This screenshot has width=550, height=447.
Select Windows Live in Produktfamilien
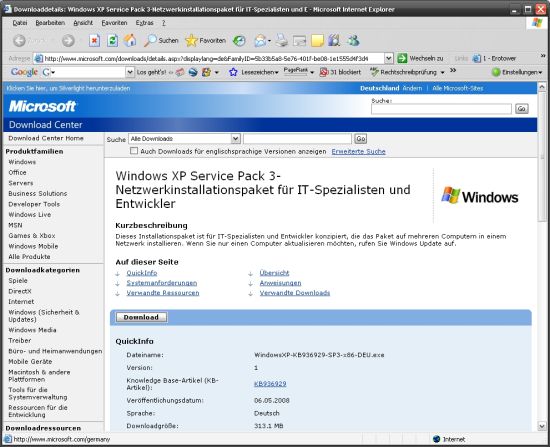(30, 214)
